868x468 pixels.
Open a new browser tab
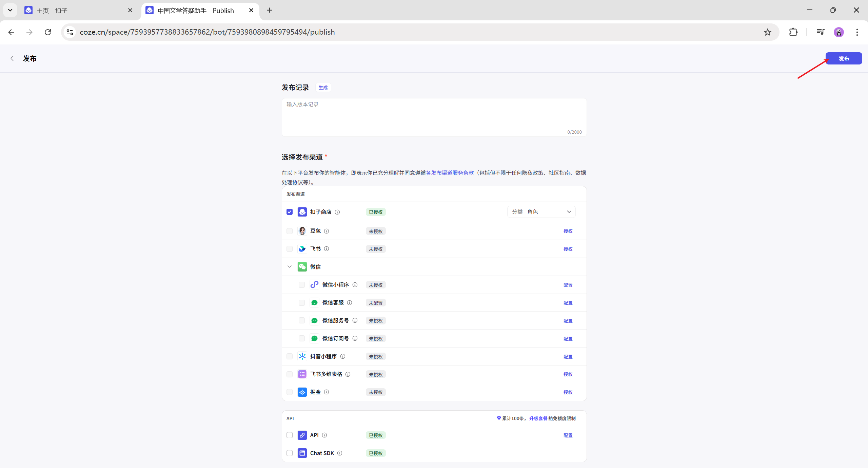click(269, 11)
